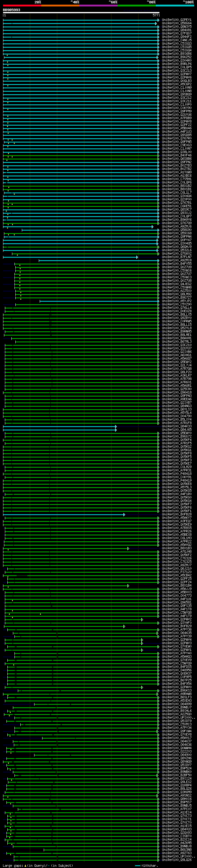Select label UniRef100_Q532L6

point(177,250)
